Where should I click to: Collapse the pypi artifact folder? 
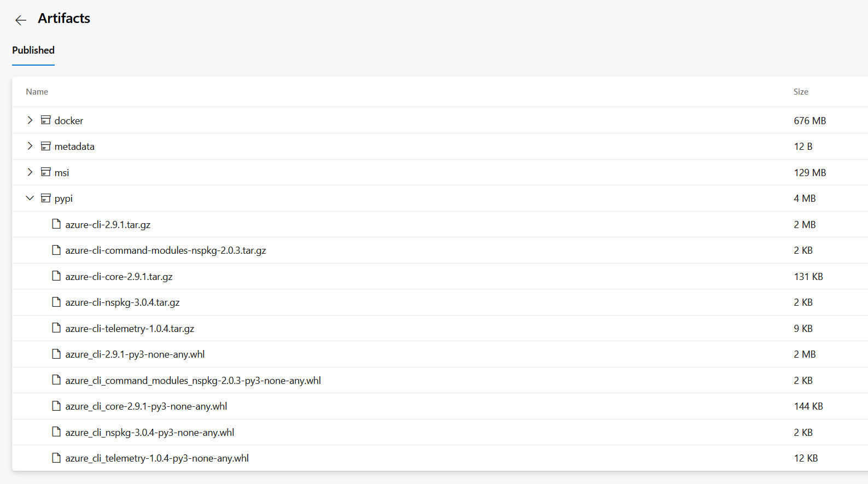click(30, 198)
